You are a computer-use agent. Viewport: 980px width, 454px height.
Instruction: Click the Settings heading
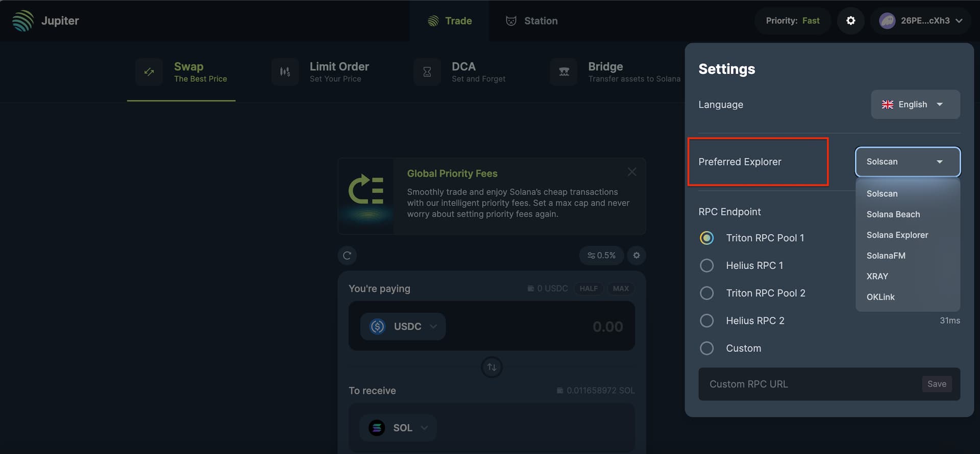(727, 69)
